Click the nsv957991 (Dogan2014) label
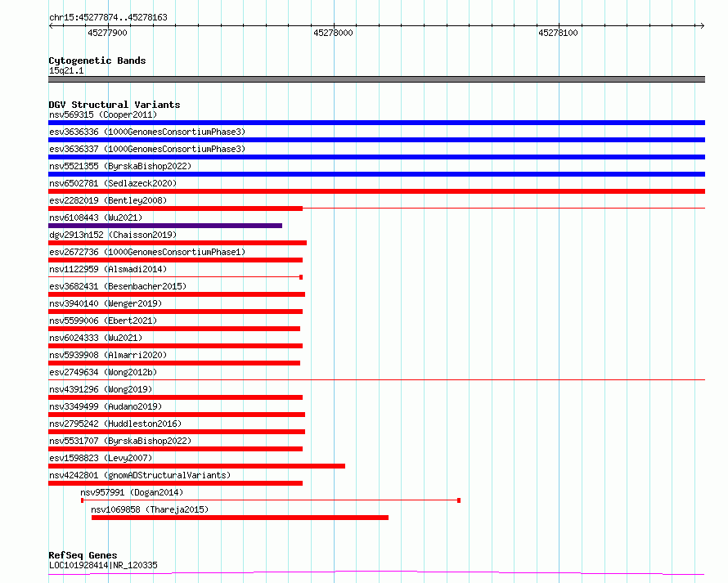728x583 pixels. [132, 492]
